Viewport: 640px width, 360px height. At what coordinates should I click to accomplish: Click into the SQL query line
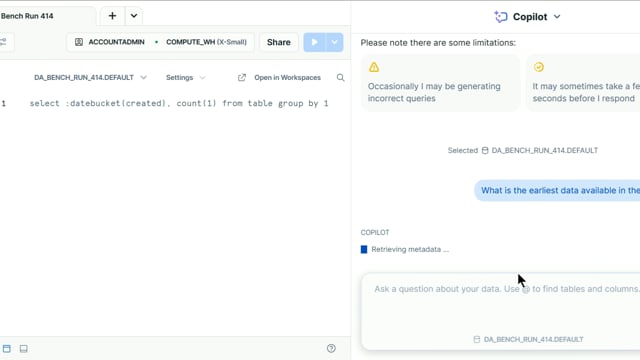pos(179,103)
